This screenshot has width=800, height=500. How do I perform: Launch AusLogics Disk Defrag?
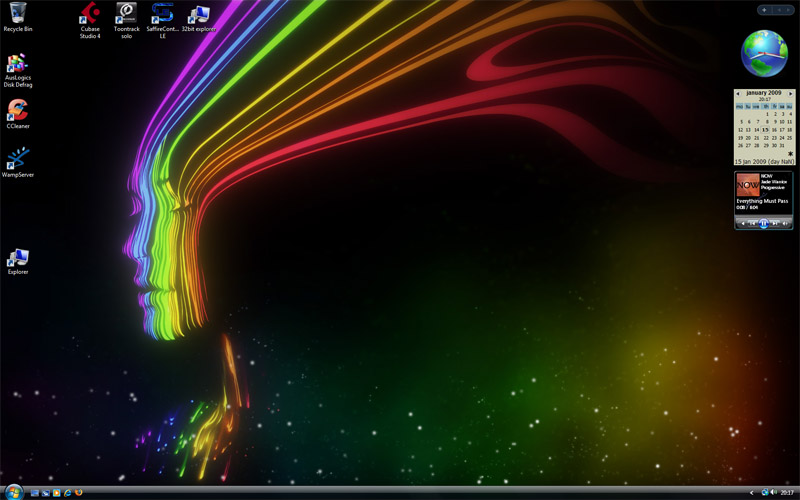17,64
